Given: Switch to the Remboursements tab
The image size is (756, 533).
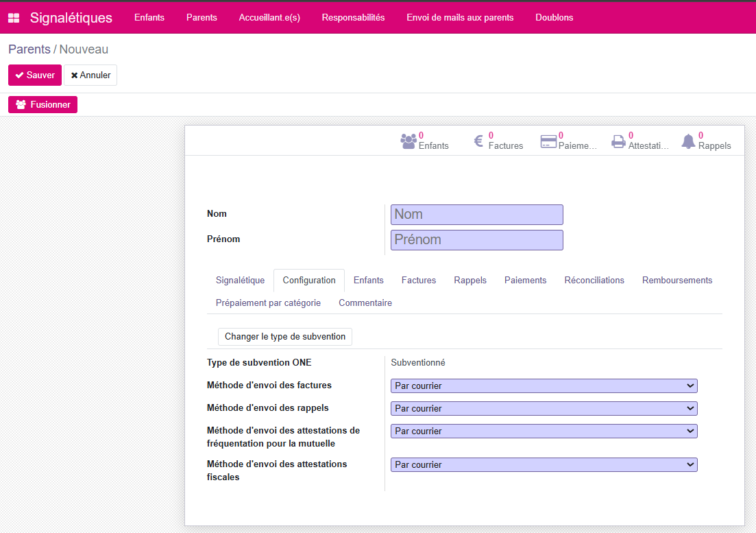Looking at the screenshot, I should tap(677, 281).
